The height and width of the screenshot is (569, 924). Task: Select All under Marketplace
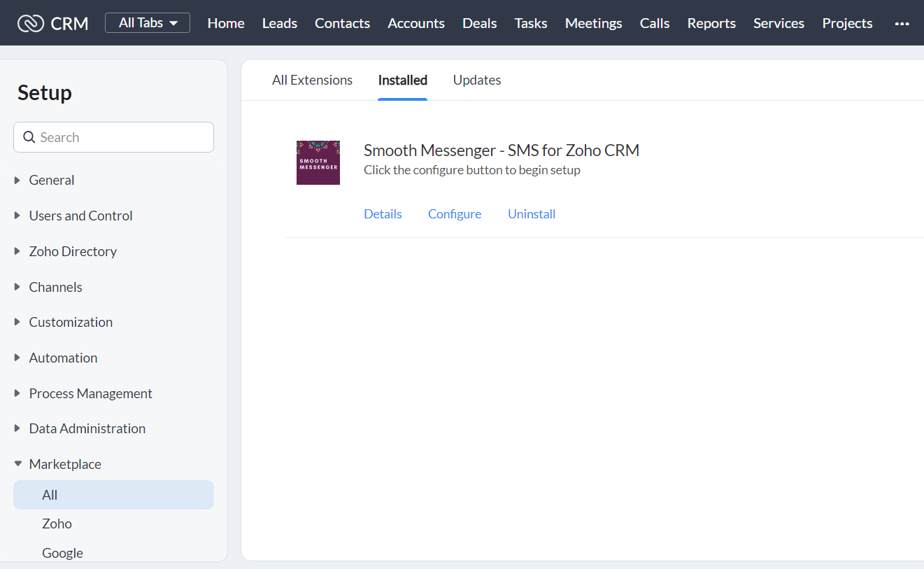pos(113,495)
